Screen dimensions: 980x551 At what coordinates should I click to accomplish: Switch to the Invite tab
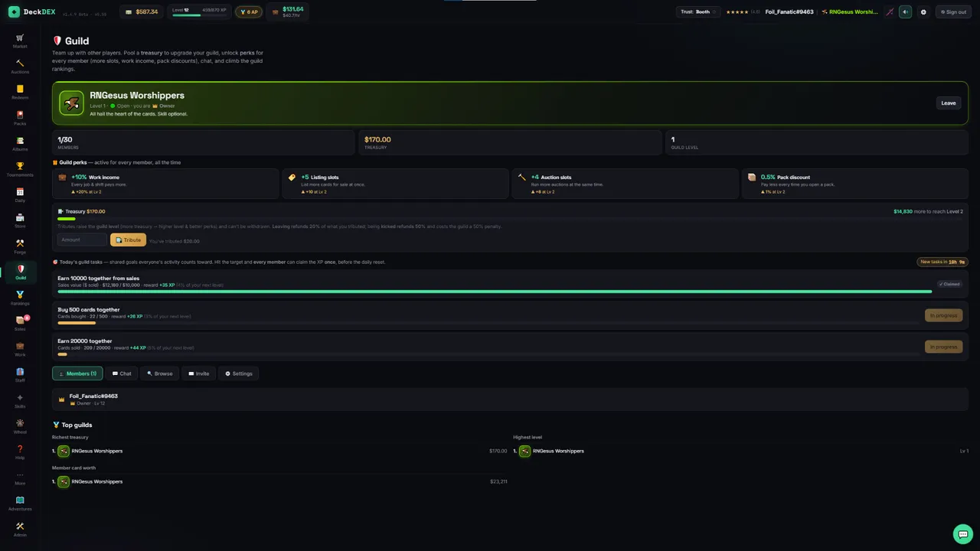coord(198,373)
